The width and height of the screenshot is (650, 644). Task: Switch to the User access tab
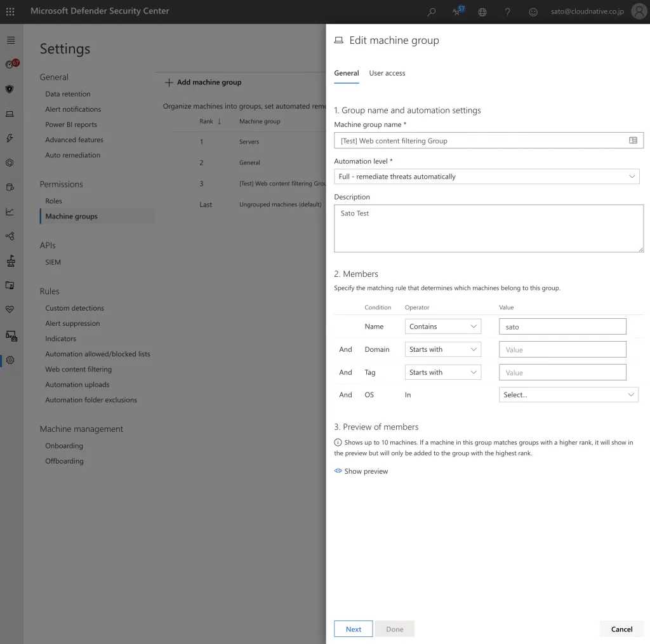coord(387,73)
